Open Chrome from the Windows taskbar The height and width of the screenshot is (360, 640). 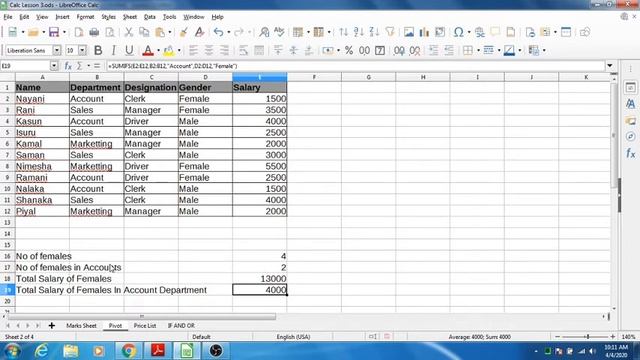[x=128, y=351]
